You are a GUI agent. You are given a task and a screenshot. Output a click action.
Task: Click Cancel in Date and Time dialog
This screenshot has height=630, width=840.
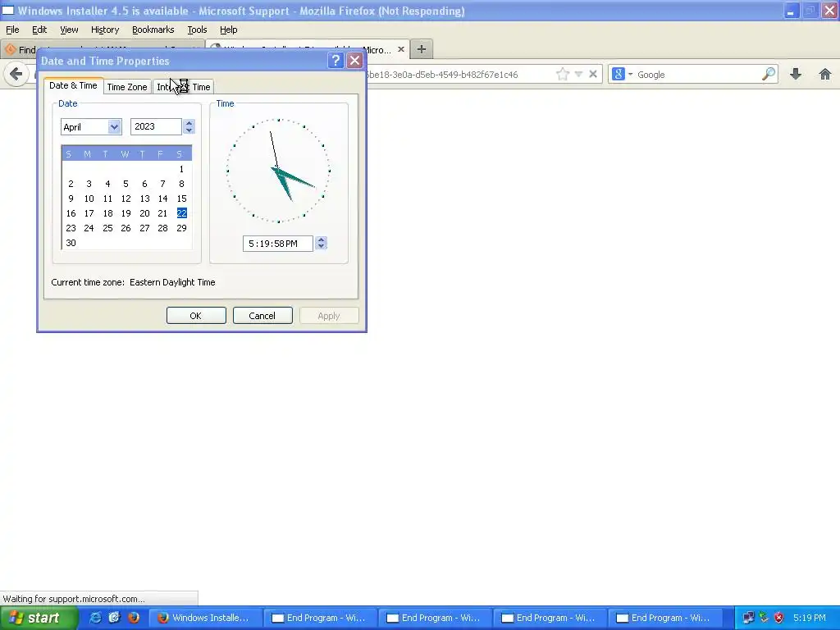click(262, 316)
